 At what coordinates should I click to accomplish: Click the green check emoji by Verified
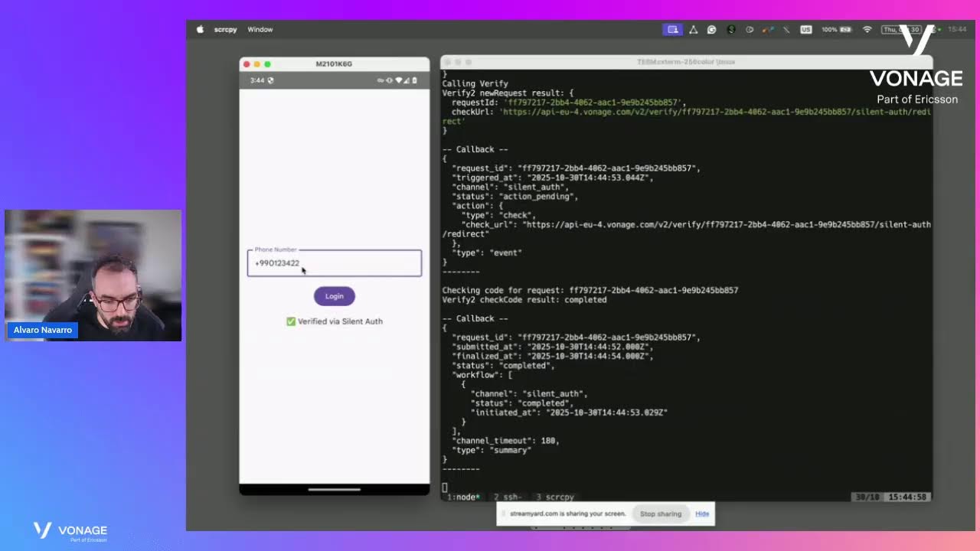pyautogui.click(x=291, y=321)
